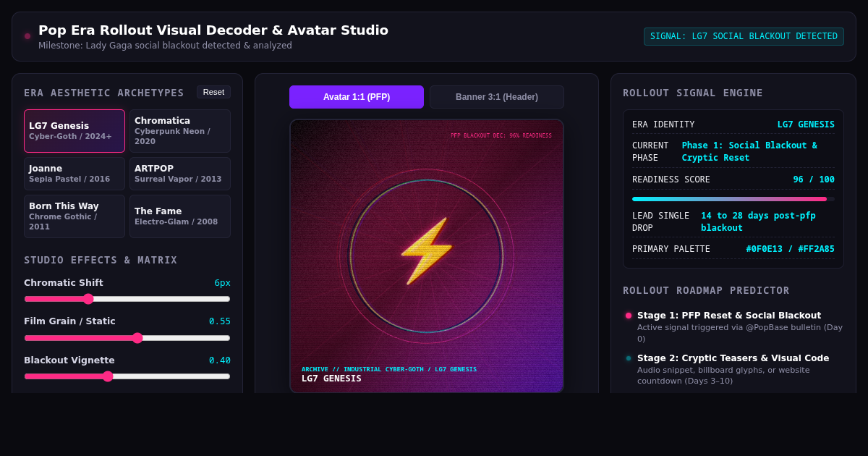868x456 pixels.
Task: Switch to Avatar 1:1 (PFP) tab
Action: coord(357,97)
